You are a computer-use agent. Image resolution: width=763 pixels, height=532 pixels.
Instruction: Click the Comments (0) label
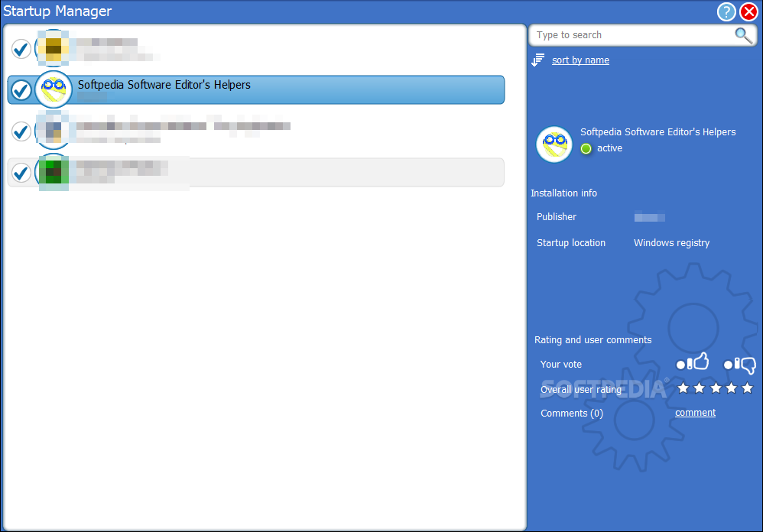(572, 414)
